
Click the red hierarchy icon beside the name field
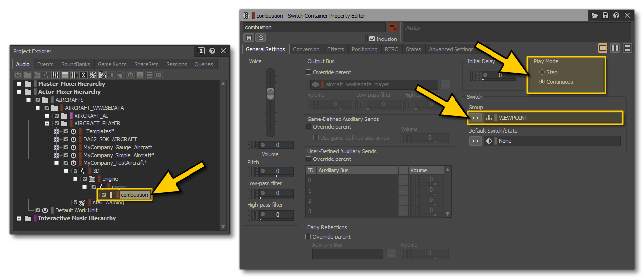click(392, 27)
